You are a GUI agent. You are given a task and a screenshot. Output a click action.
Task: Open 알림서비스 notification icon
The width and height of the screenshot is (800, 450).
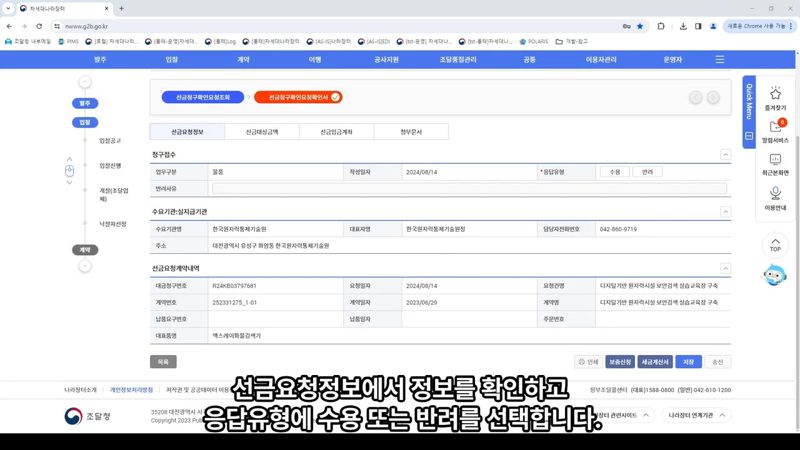775,131
